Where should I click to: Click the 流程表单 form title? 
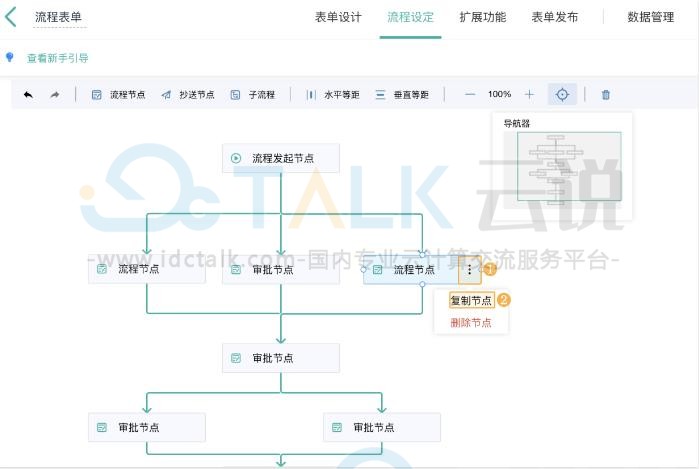pos(58,17)
